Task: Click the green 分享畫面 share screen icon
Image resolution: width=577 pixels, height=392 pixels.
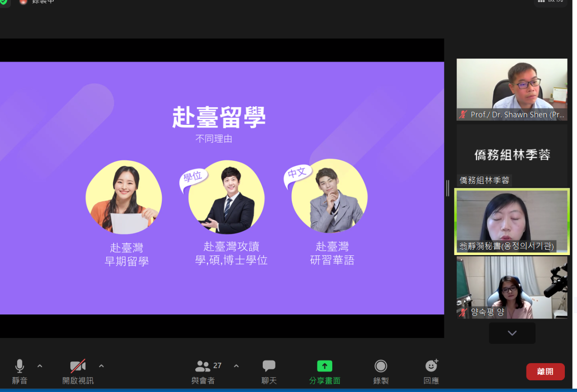Action: (325, 366)
